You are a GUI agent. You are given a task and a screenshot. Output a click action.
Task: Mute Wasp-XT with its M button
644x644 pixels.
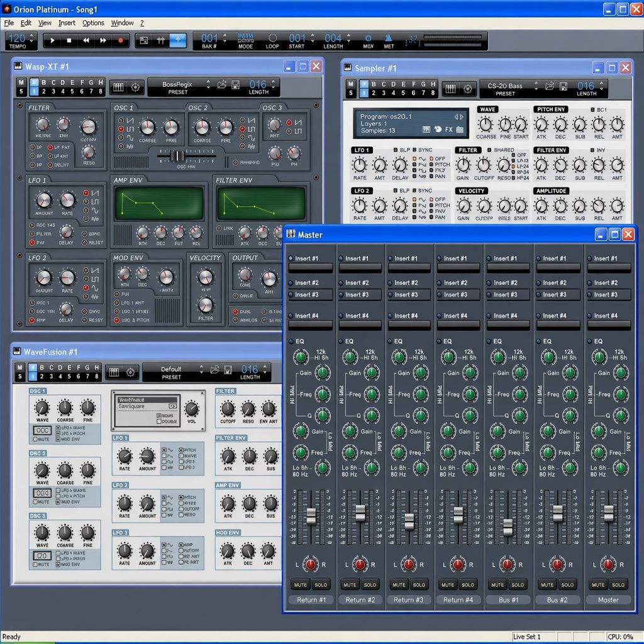pyautogui.click(x=21, y=82)
